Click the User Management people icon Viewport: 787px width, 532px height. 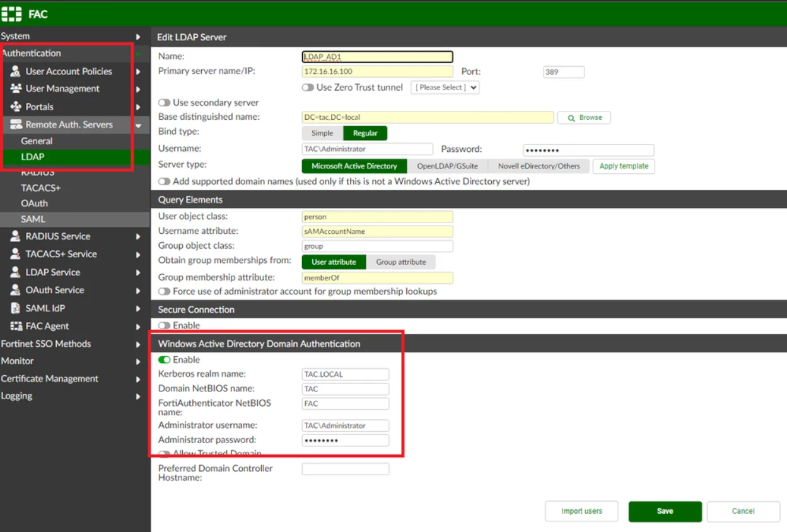16,88
